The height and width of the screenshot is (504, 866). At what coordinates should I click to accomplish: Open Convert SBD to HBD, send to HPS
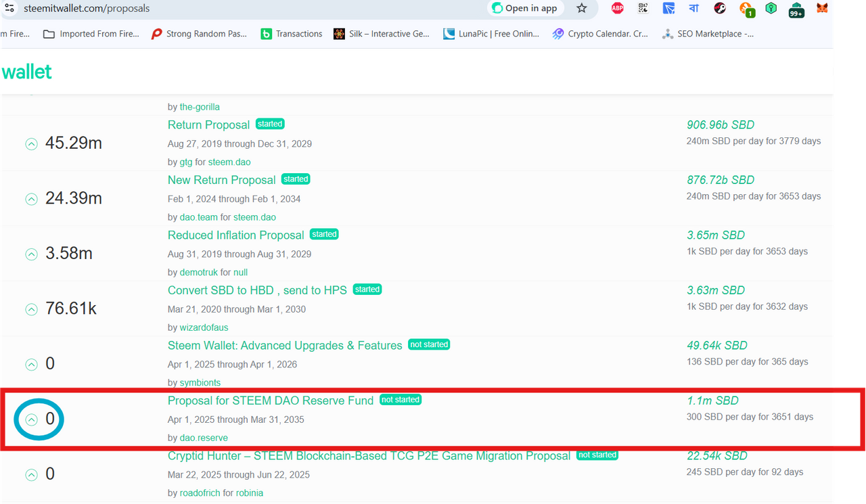pyautogui.click(x=257, y=290)
